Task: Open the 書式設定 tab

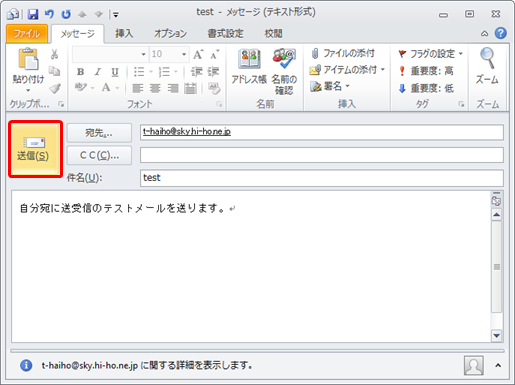Action: 225,33
